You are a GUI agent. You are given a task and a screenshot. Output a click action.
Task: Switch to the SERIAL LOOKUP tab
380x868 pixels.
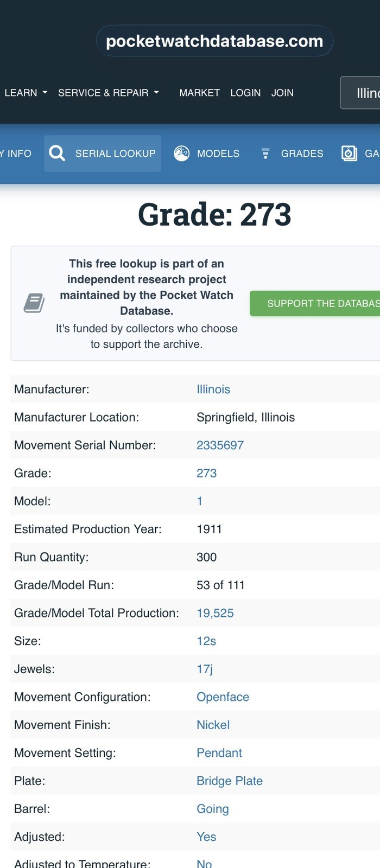coord(103,154)
